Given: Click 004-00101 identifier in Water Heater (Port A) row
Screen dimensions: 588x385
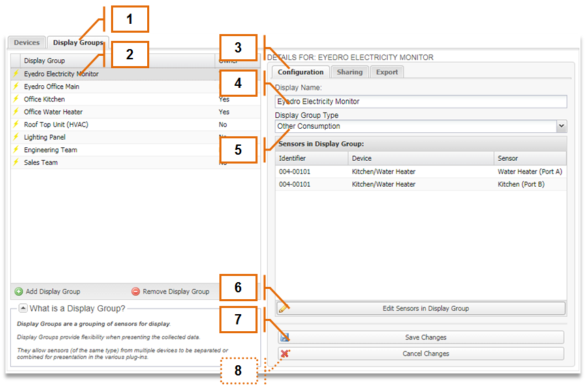Looking at the screenshot, I should 294,172.
